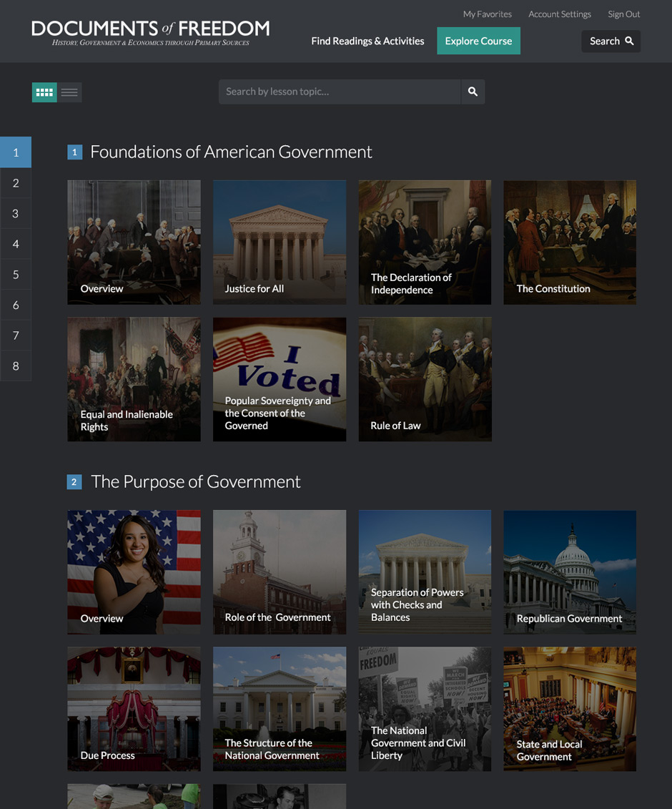Open My Favorites link
Screen dimensions: 672x809
click(488, 14)
